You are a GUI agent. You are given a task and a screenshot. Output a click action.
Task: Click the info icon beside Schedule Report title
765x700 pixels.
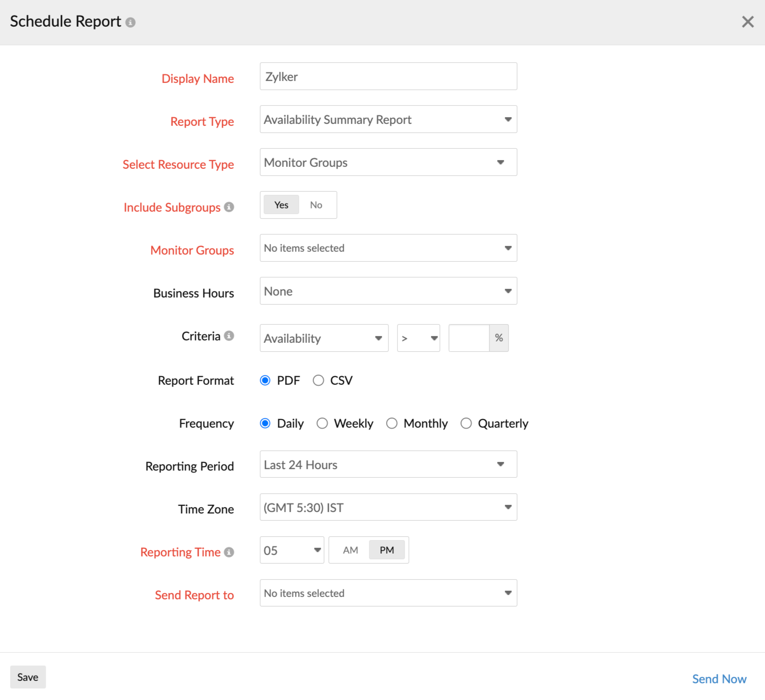(131, 21)
